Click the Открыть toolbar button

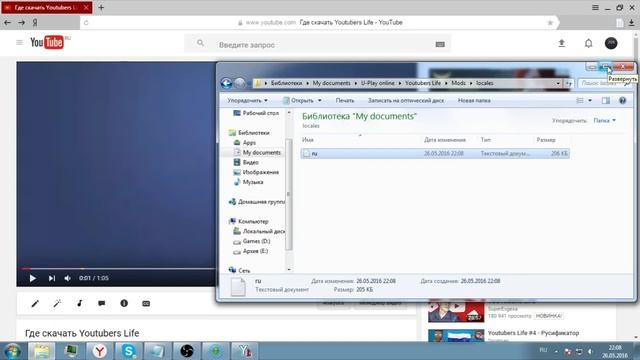(x=299, y=100)
